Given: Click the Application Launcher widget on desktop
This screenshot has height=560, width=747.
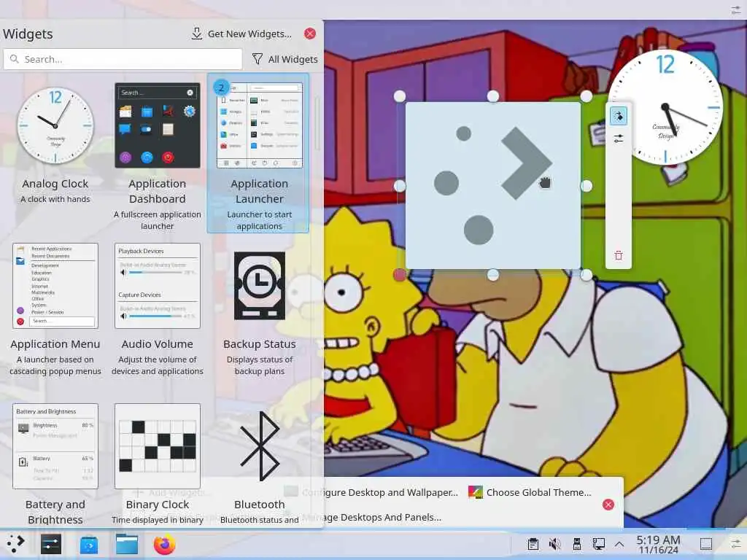Looking at the screenshot, I should 493,186.
